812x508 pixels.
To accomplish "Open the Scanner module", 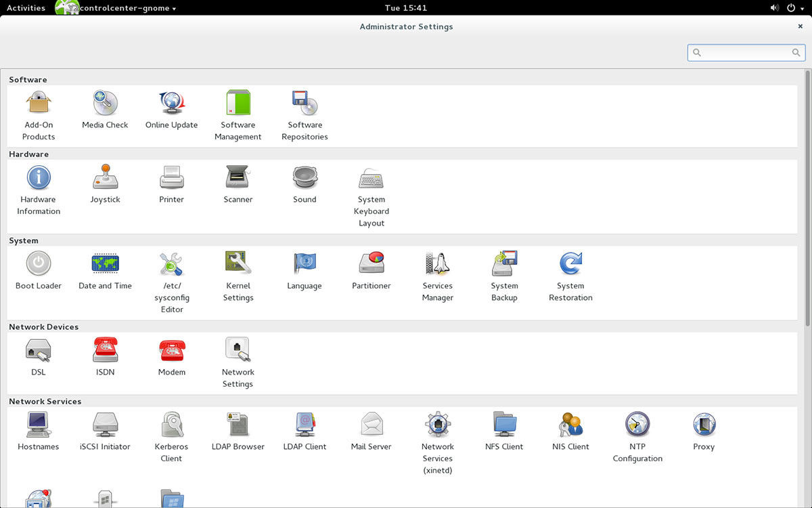I will click(x=238, y=185).
